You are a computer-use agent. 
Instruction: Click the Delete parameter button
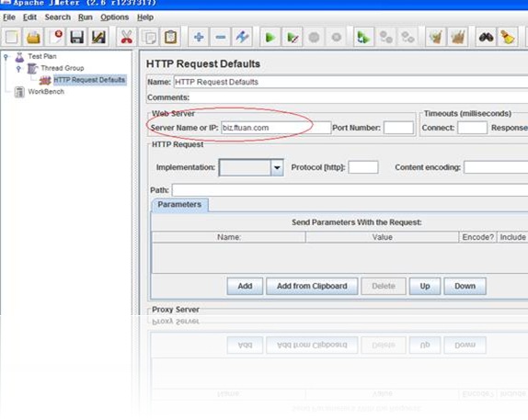(384, 286)
